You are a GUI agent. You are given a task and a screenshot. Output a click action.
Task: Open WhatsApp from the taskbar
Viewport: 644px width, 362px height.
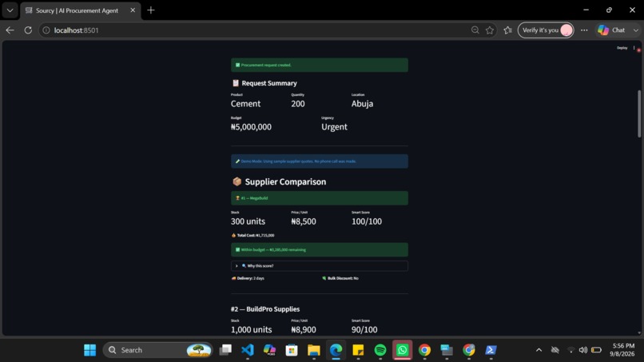coord(403,350)
